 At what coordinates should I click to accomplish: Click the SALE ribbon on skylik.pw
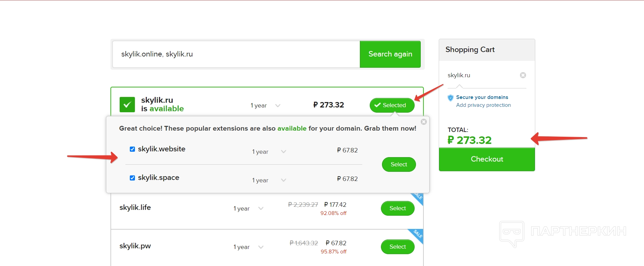pyautogui.click(x=417, y=234)
